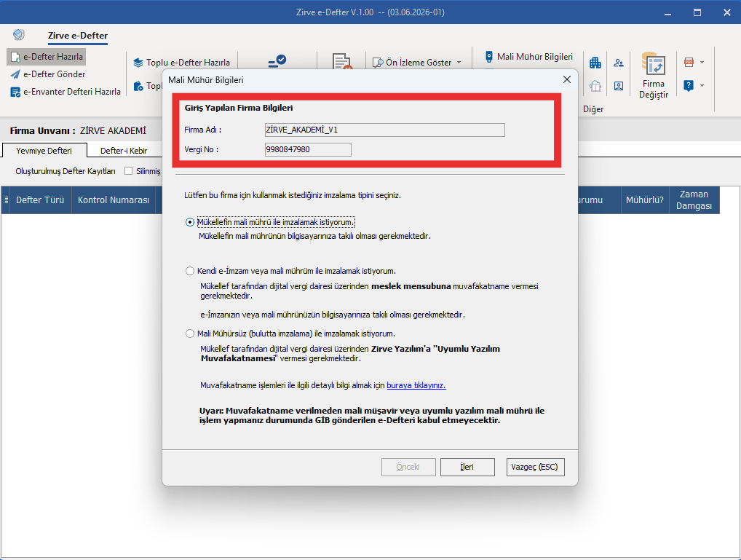Select Mükellefin mali mührü ile imzalamak option
The width and height of the screenshot is (741, 560).
(x=270, y=222)
